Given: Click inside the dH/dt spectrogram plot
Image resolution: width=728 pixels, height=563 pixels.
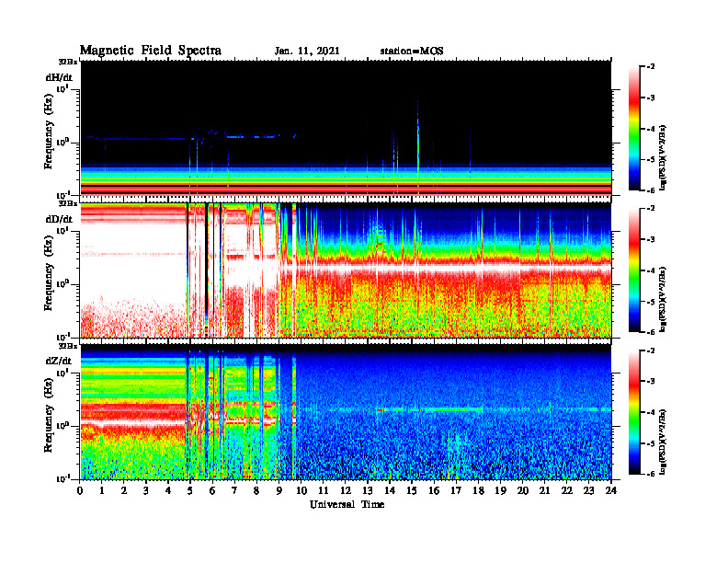Looking at the screenshot, I should point(346,128).
